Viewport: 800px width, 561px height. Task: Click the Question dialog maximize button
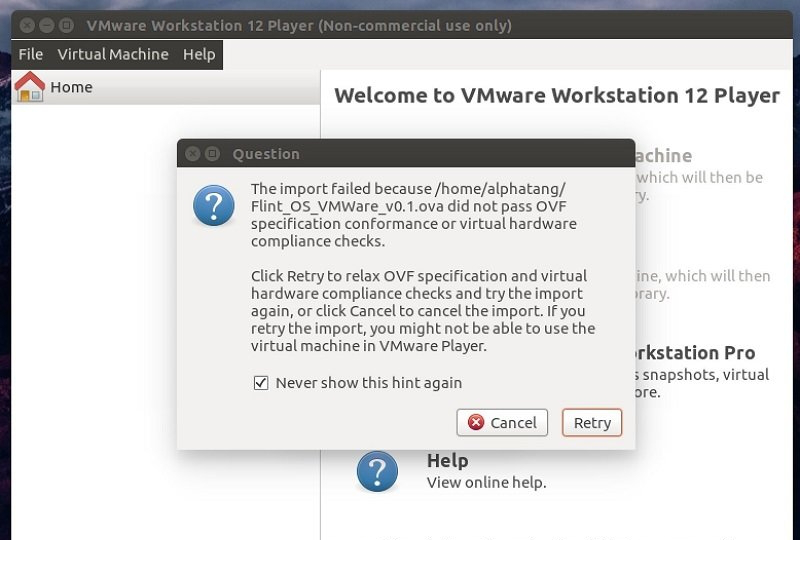(212, 154)
